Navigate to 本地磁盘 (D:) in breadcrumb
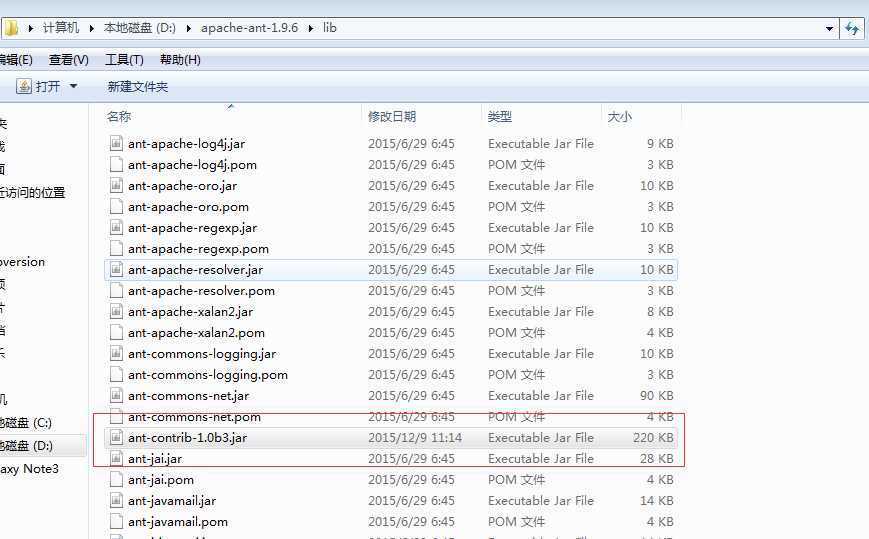Image resolution: width=869 pixels, height=539 pixels. click(x=140, y=28)
